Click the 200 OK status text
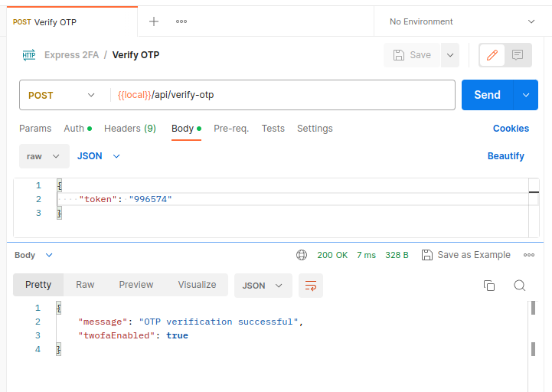552x392 pixels. pyautogui.click(x=332, y=255)
